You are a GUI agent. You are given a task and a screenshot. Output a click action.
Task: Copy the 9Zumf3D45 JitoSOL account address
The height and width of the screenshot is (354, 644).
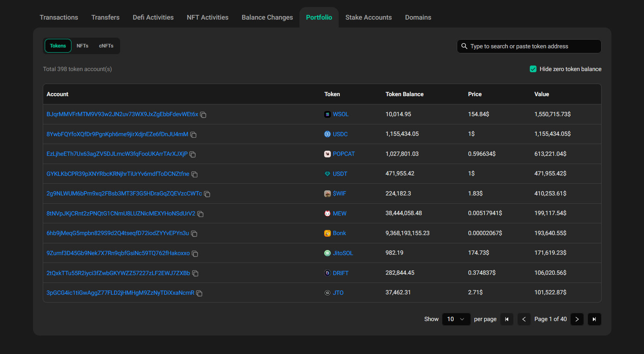pyautogui.click(x=195, y=254)
